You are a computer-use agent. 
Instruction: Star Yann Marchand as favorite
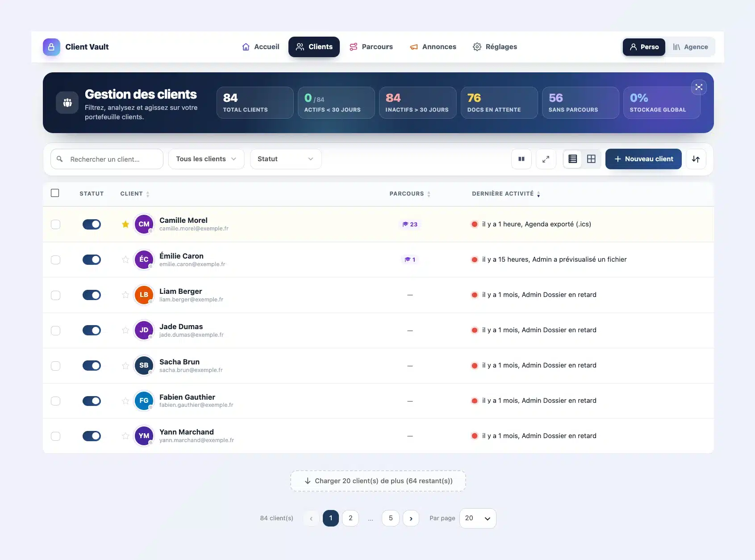[x=125, y=436]
